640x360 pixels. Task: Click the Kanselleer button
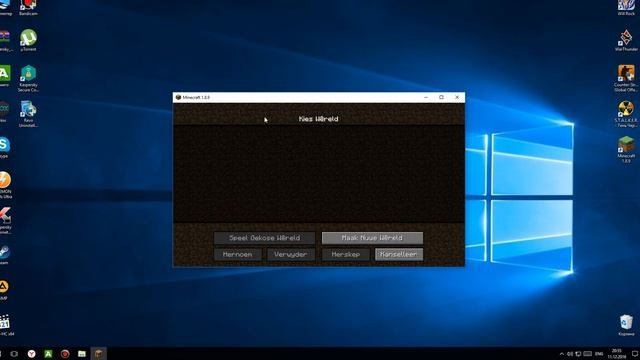click(x=399, y=254)
